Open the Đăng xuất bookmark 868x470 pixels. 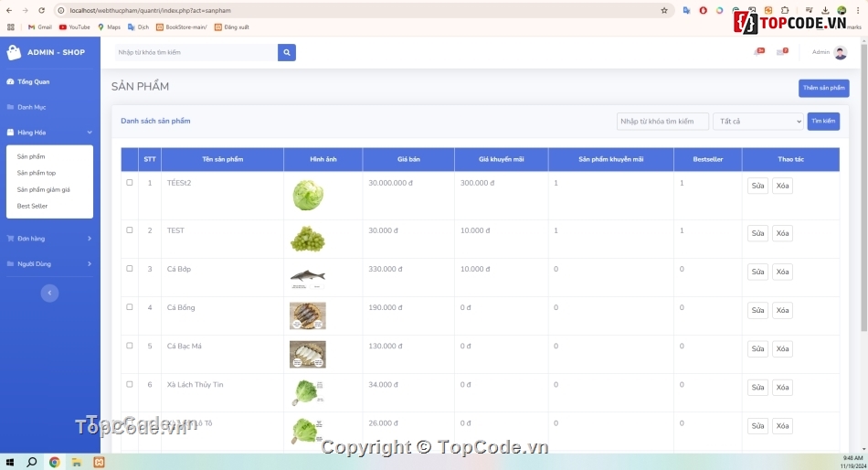[232, 27]
